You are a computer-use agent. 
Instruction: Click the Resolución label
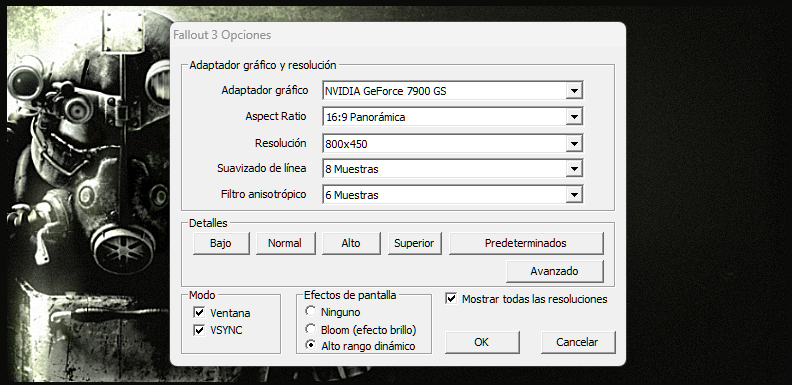click(x=280, y=143)
